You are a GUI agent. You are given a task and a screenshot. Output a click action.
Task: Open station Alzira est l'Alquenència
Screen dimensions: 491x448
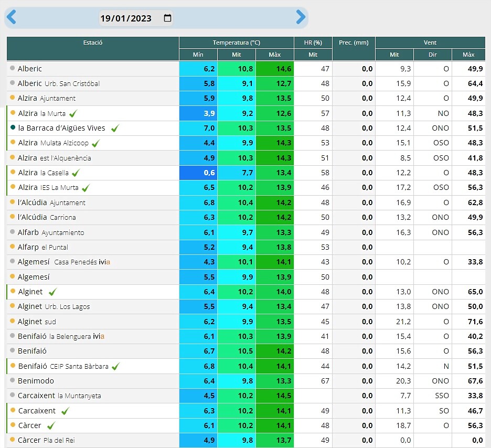coord(54,158)
